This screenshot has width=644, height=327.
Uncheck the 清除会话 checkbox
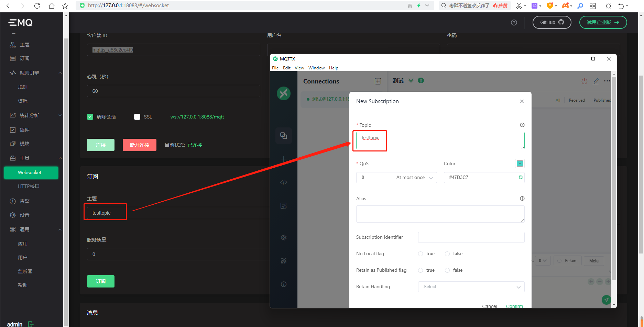coord(90,116)
